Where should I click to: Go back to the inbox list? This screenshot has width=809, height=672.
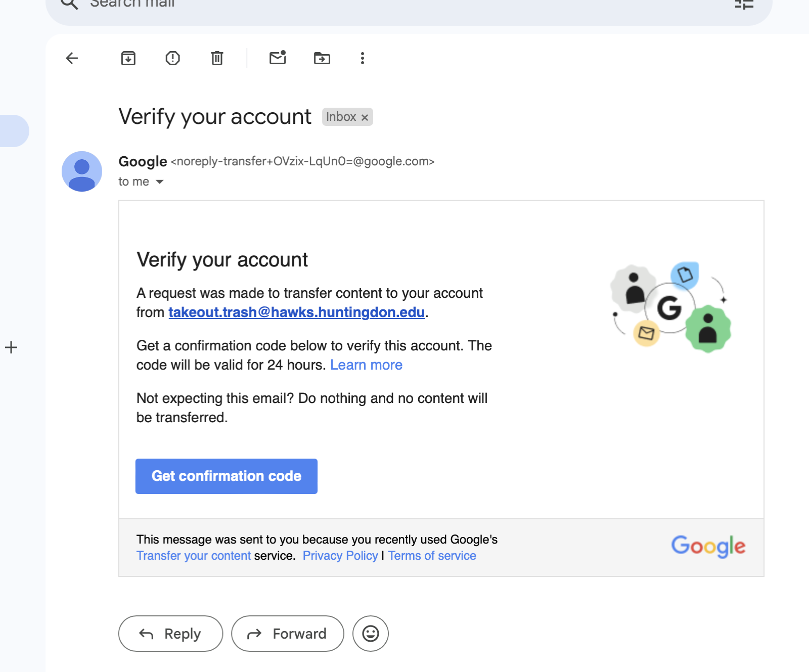tap(72, 58)
